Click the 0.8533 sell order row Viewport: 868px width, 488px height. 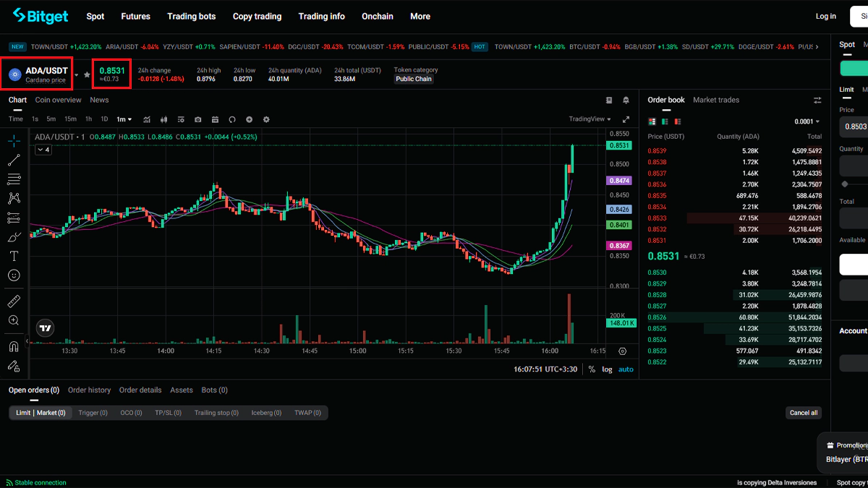click(x=735, y=218)
